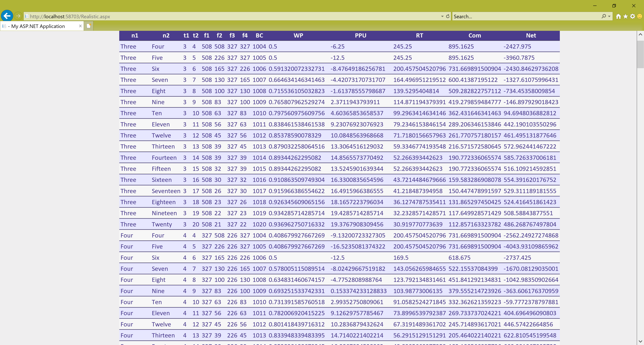Viewport: 644px width, 345px height.
Task: Click PPU value 0.153374233128833
Action: tap(359, 291)
